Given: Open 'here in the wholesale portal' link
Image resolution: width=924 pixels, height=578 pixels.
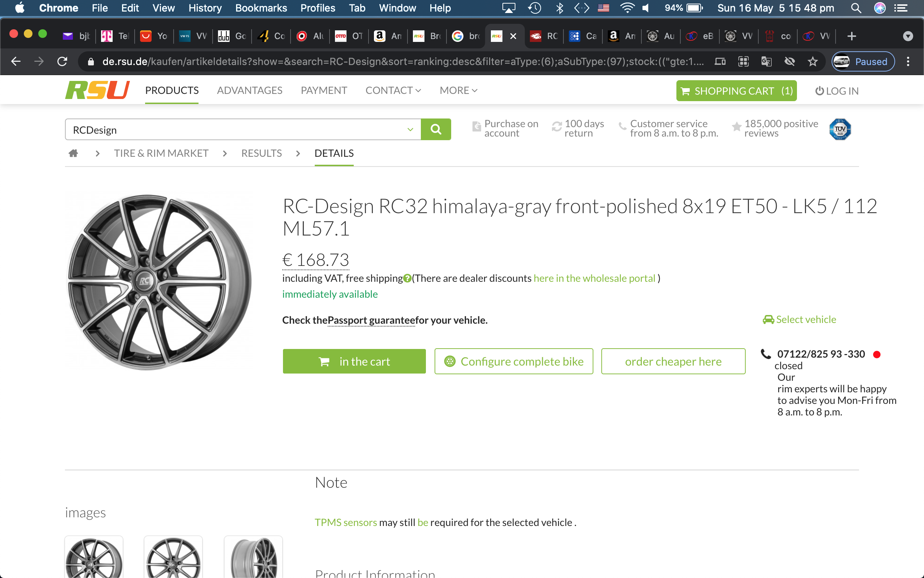Looking at the screenshot, I should coord(594,278).
